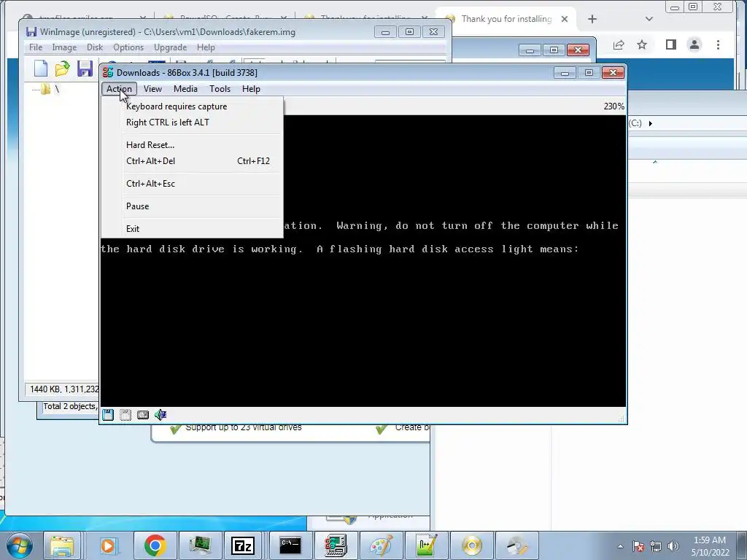
Task: Click the volume icon in system tray
Action: [673, 546]
